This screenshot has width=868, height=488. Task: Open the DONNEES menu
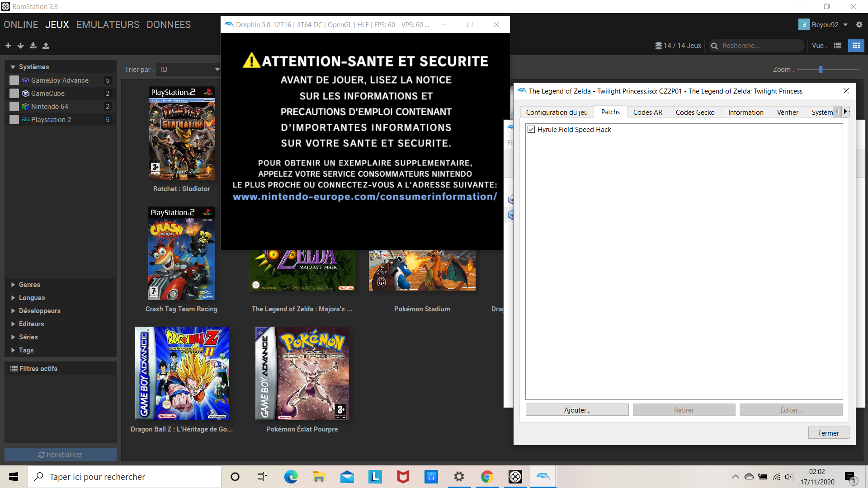(x=169, y=24)
